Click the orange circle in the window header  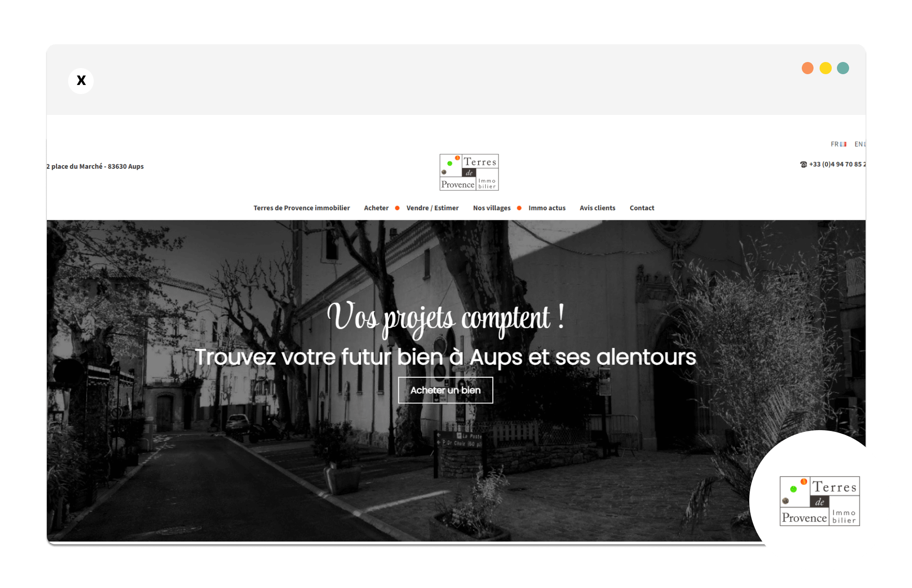[807, 69]
